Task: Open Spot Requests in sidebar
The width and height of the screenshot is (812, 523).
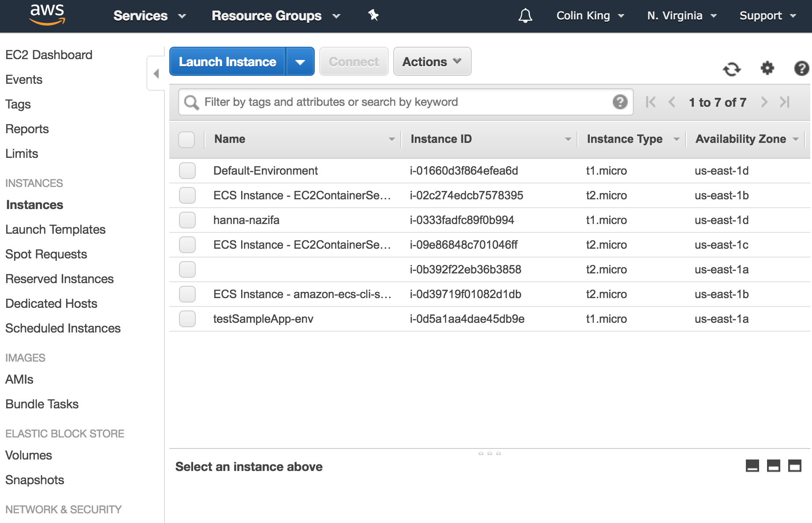Action: tap(46, 254)
